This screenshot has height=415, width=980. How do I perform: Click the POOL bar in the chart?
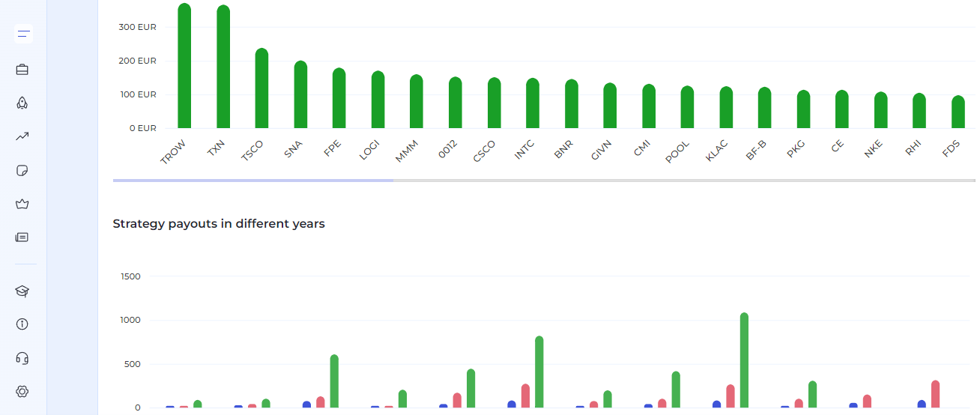click(687, 107)
